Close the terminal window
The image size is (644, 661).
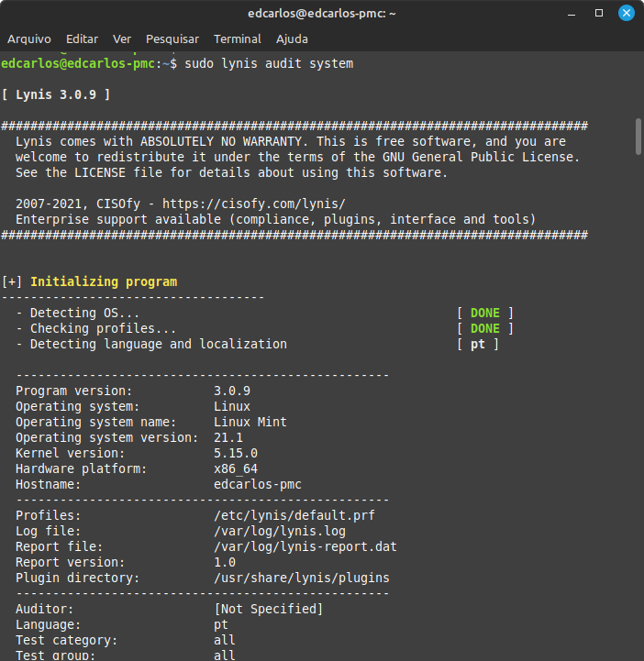click(626, 13)
